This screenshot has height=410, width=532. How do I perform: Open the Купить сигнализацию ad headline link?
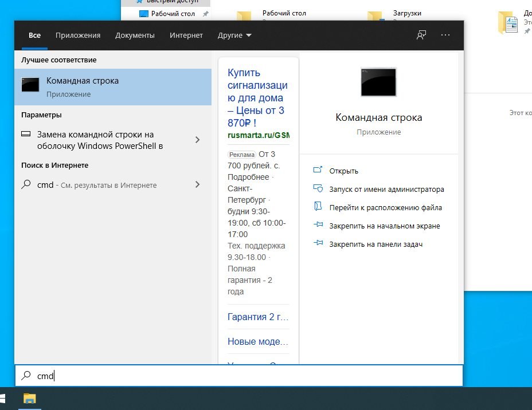click(x=257, y=97)
